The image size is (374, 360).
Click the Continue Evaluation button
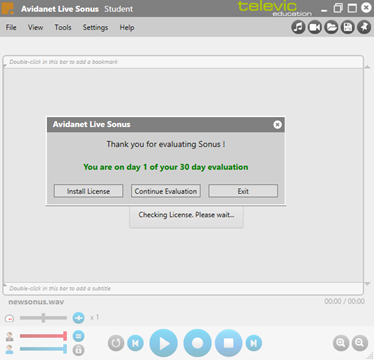coord(166,191)
